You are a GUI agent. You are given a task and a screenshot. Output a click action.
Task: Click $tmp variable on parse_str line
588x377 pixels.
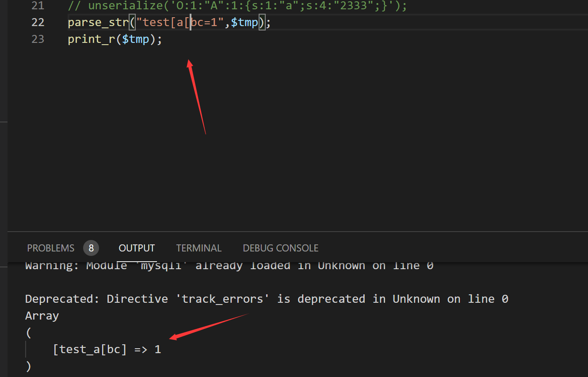point(244,22)
